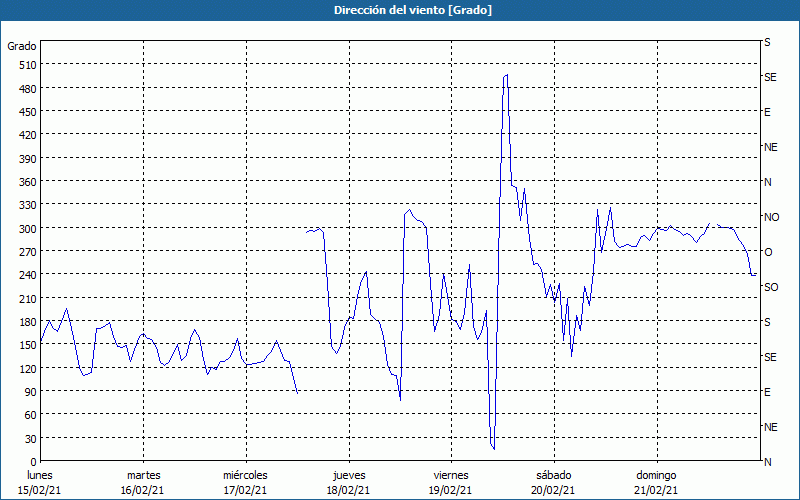Click the 'N' compass label level with 360
The height and width of the screenshot is (500, 800).
pyautogui.click(x=768, y=182)
